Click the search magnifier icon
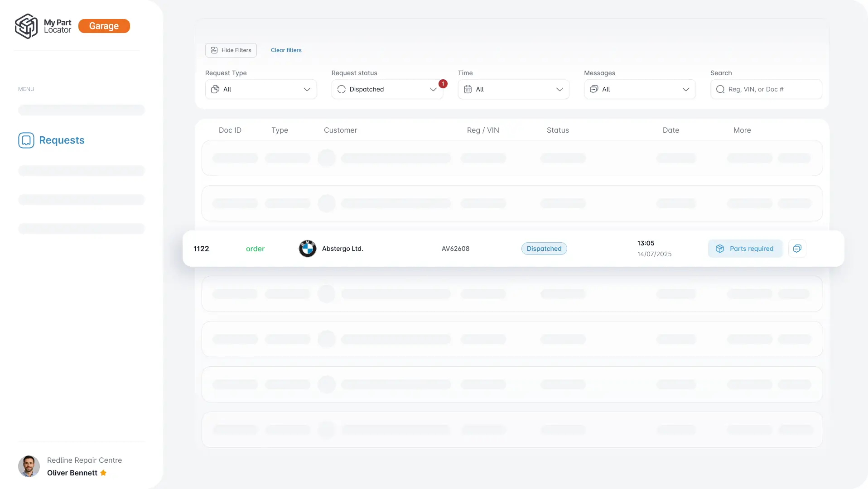This screenshot has height=489, width=868. (720, 90)
